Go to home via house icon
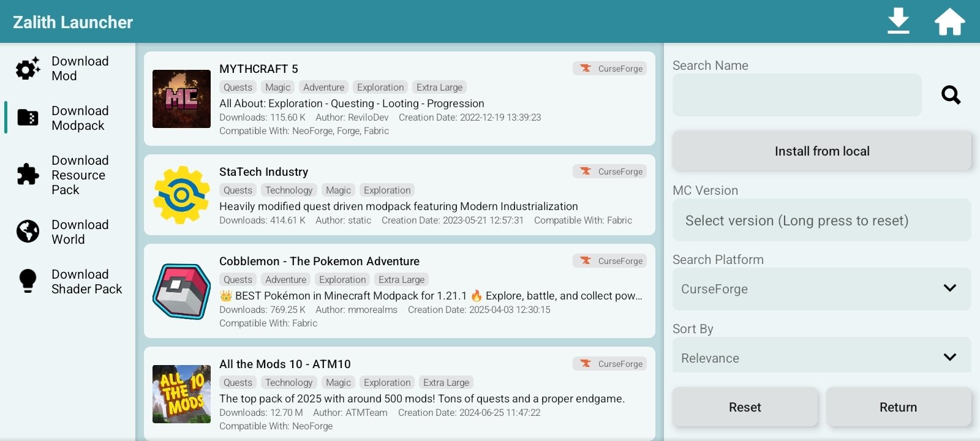This screenshot has height=441, width=980. (949, 21)
